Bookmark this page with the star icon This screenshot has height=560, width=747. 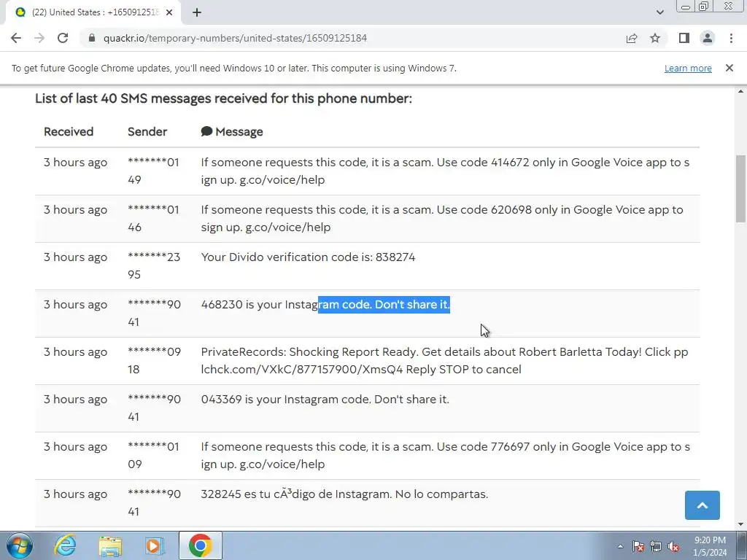655,38
